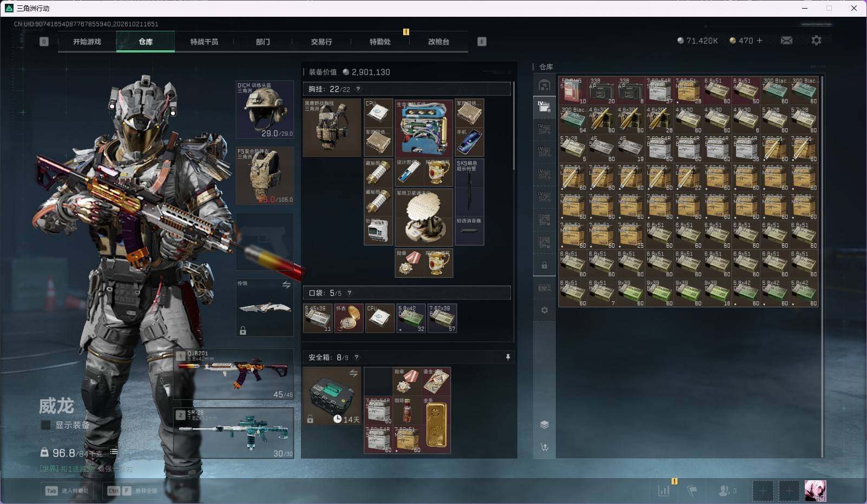Toggle the pin icon on 安全箱 header
This screenshot has width=867, height=504.
(508, 357)
